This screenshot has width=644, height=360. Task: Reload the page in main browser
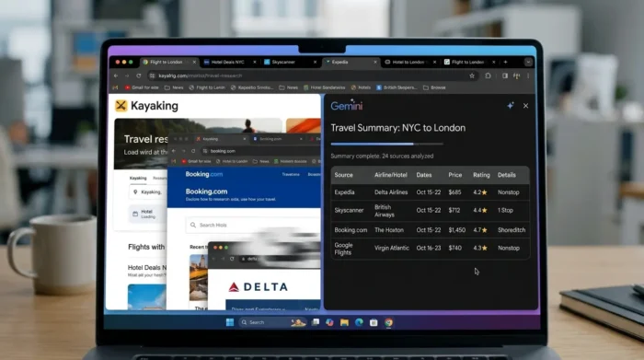click(x=138, y=75)
